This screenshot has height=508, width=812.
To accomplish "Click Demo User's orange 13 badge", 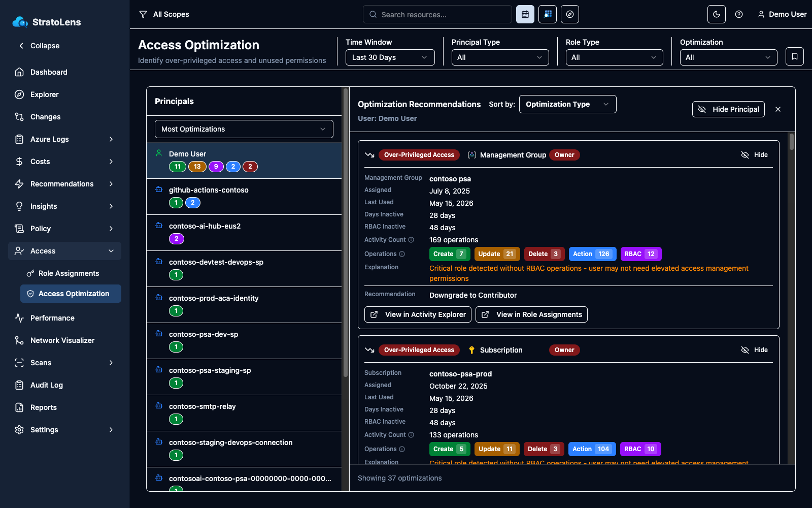I will click(x=197, y=167).
